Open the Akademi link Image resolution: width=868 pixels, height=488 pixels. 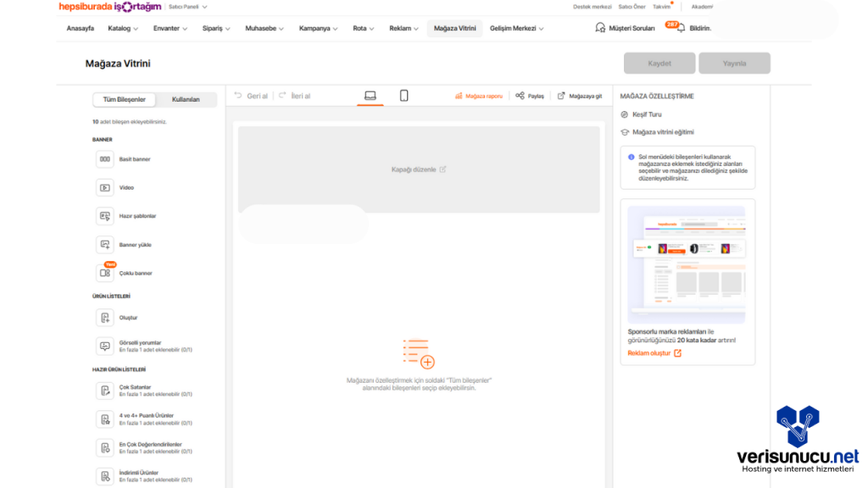(x=702, y=7)
